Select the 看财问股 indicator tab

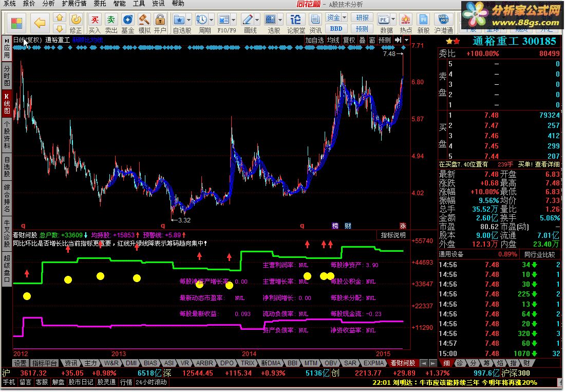click(403, 363)
